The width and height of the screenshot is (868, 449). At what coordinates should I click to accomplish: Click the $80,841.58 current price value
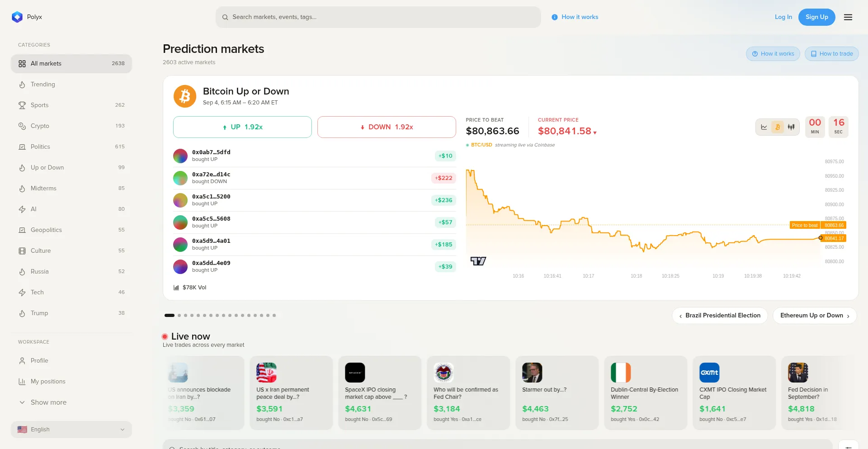tap(565, 131)
